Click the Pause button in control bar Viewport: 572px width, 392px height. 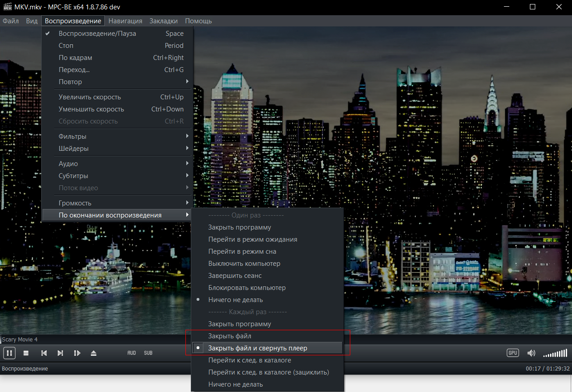point(9,353)
